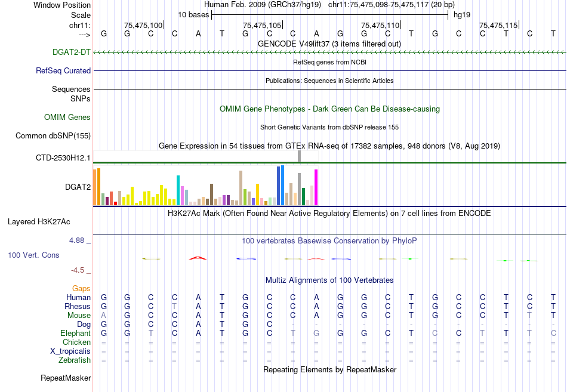567x392 pixels.
Task: Click the 100 Vert. Cons label
Action: point(33,255)
